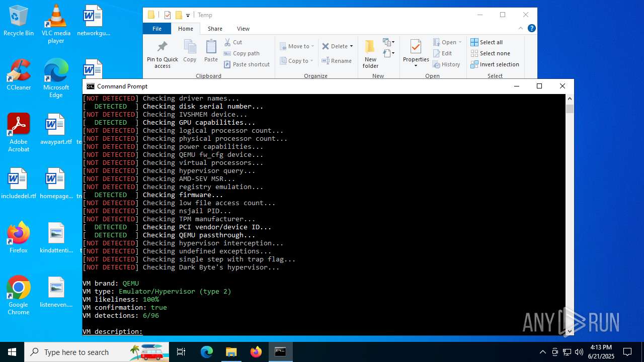Viewport: 644px width, 362px height.
Task: Click Invert selection in Explorer ribbon
Action: 495,64
